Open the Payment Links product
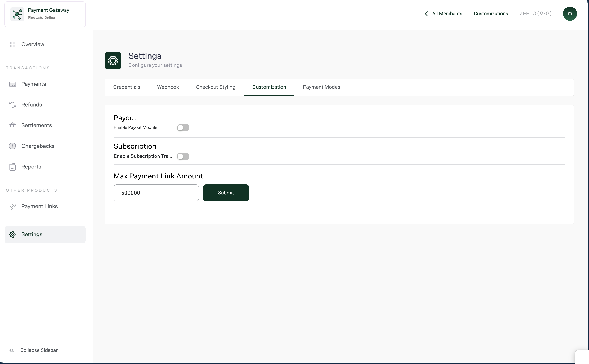 coord(45,207)
